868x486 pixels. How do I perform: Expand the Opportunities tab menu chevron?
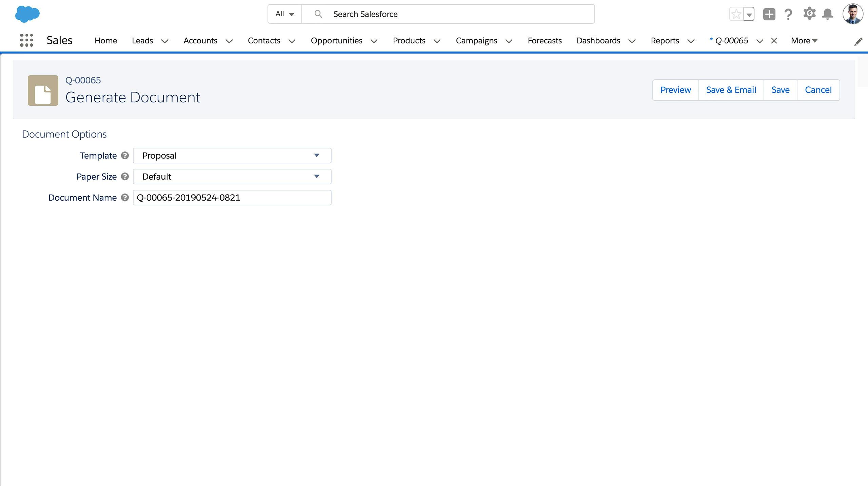(x=374, y=41)
